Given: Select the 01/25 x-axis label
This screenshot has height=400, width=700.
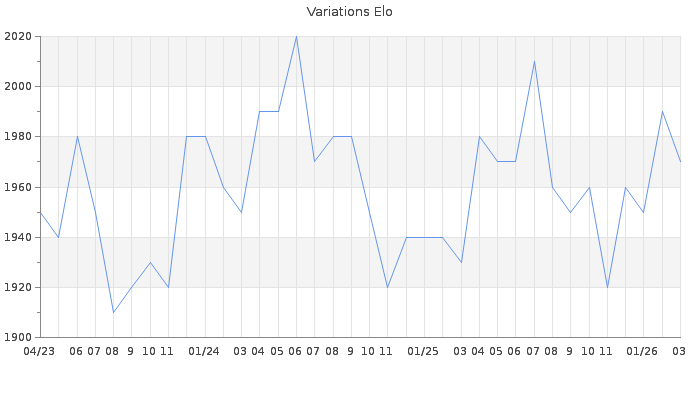Looking at the screenshot, I should tap(423, 352).
